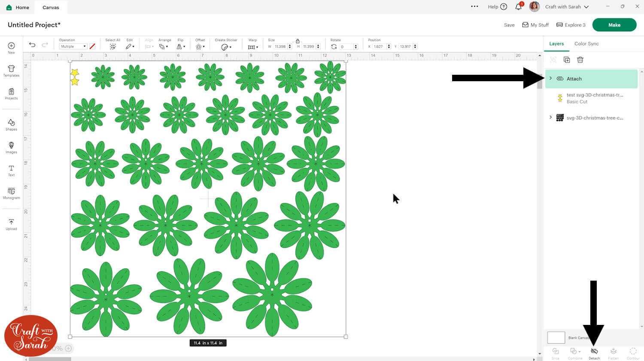Click the Detach tool
This screenshot has height=361, width=644.
594,353
